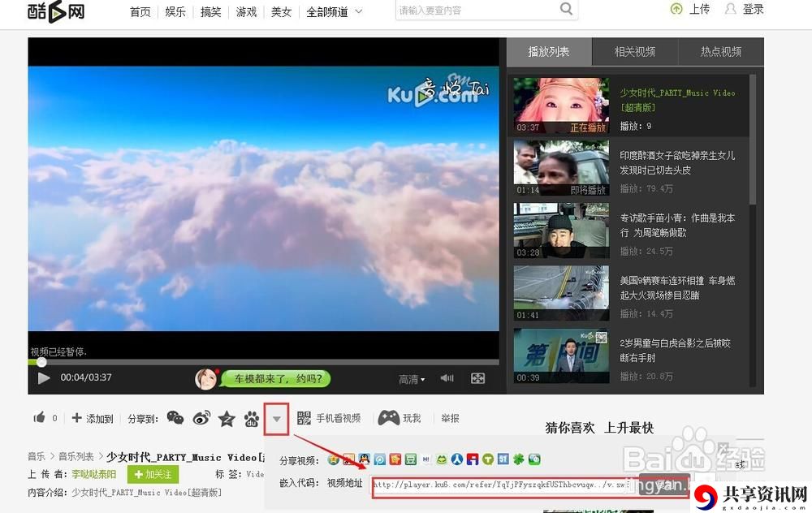Open 少女时代_PARTY thumbnail in playlist

click(x=561, y=106)
